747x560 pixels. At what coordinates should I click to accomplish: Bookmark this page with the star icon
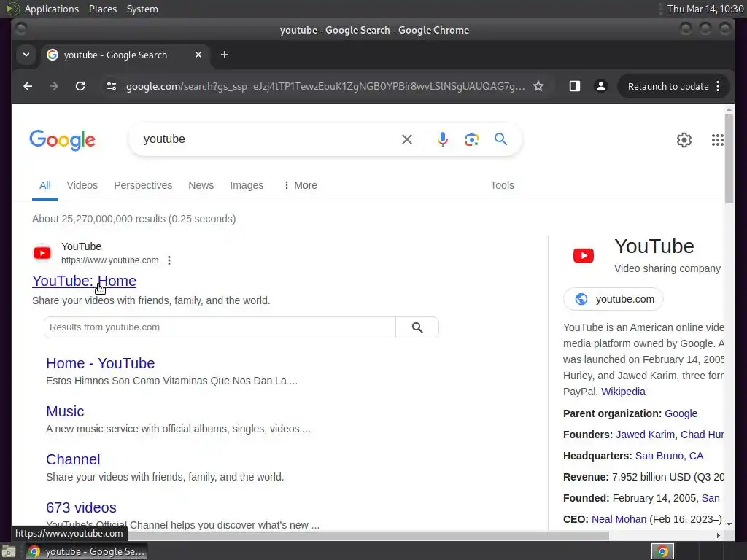pos(538,86)
